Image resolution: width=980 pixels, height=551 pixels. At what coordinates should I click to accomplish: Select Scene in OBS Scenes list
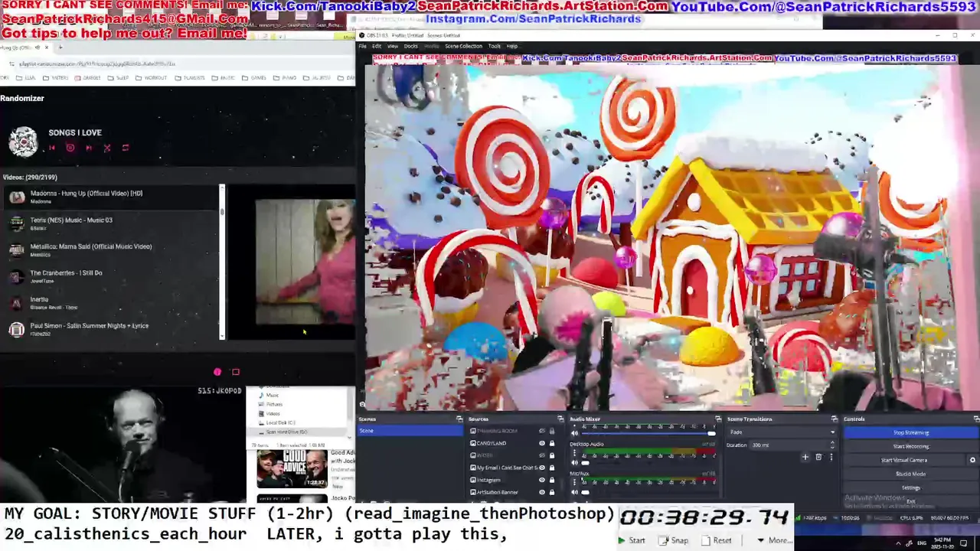click(x=410, y=431)
